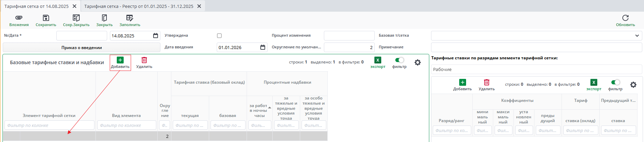The height and width of the screenshot is (142, 644).
Task: Toggle the фильтр switch in left table
Action: pos(399,60)
